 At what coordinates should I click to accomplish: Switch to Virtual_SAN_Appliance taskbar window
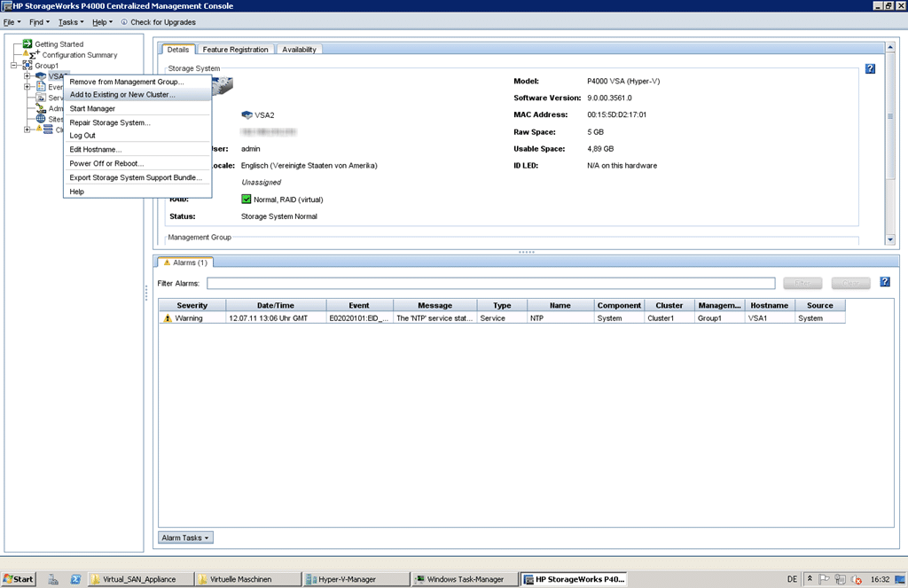(x=140, y=579)
